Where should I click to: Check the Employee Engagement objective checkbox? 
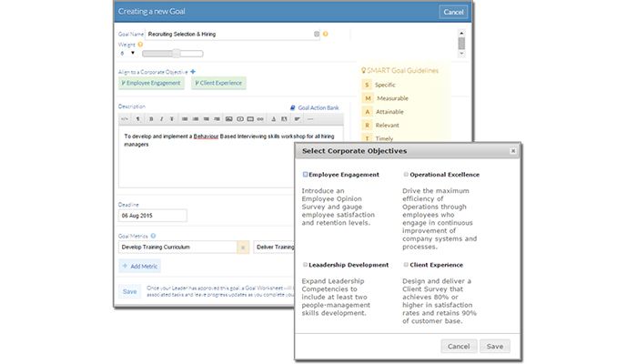tap(305, 174)
